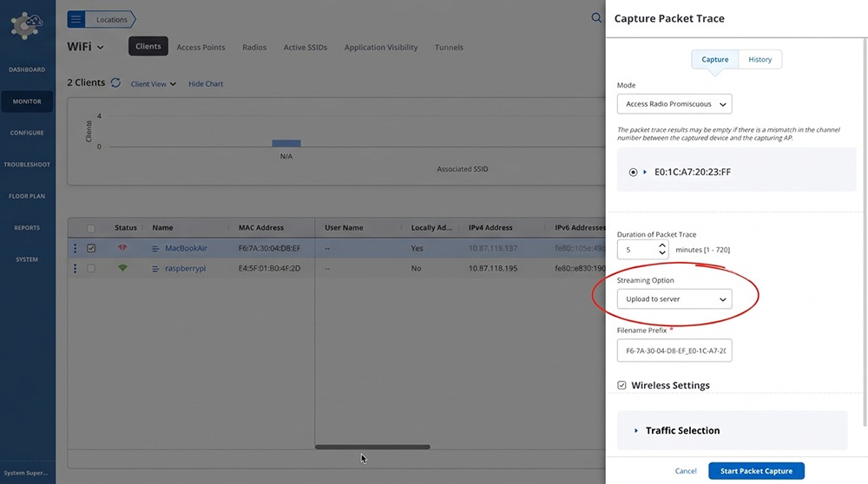This screenshot has width=868, height=484.
Task: Sort by the MAC Address column header
Action: coord(260,228)
